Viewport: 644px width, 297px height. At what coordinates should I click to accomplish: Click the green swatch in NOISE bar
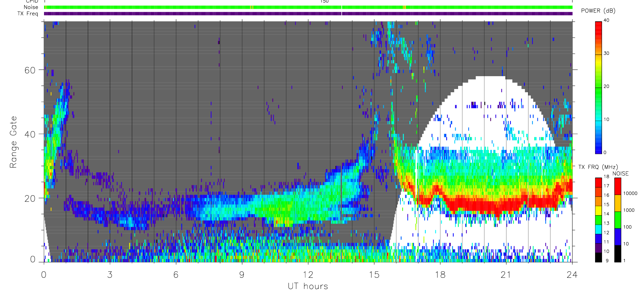pos(617,220)
